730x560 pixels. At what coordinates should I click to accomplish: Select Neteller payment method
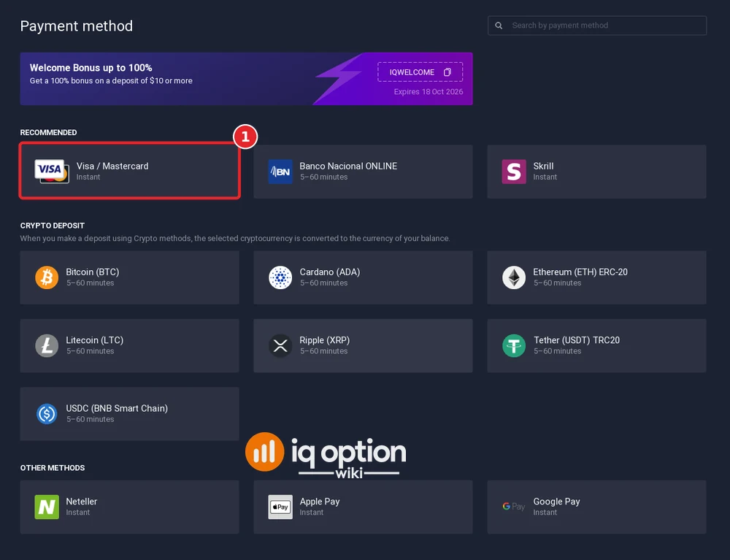(x=129, y=507)
